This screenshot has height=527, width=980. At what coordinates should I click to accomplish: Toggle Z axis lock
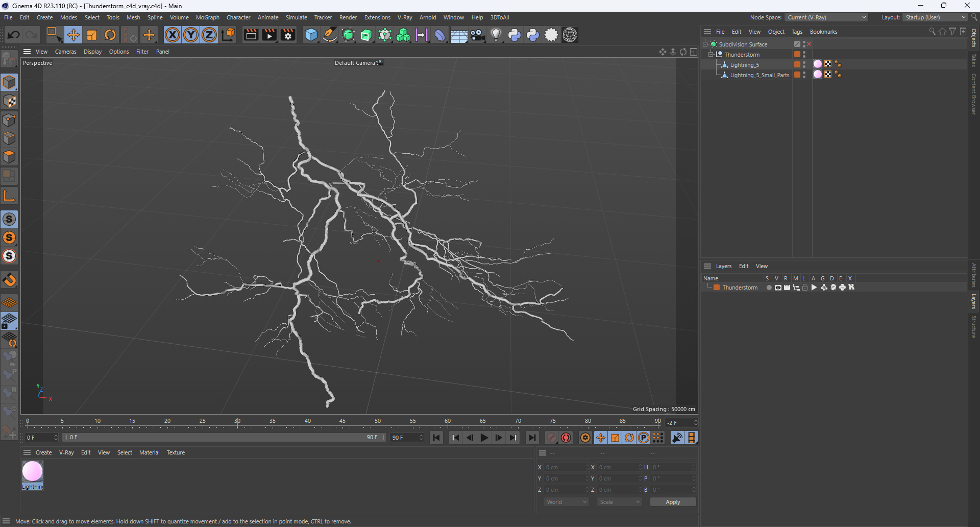[x=209, y=35]
